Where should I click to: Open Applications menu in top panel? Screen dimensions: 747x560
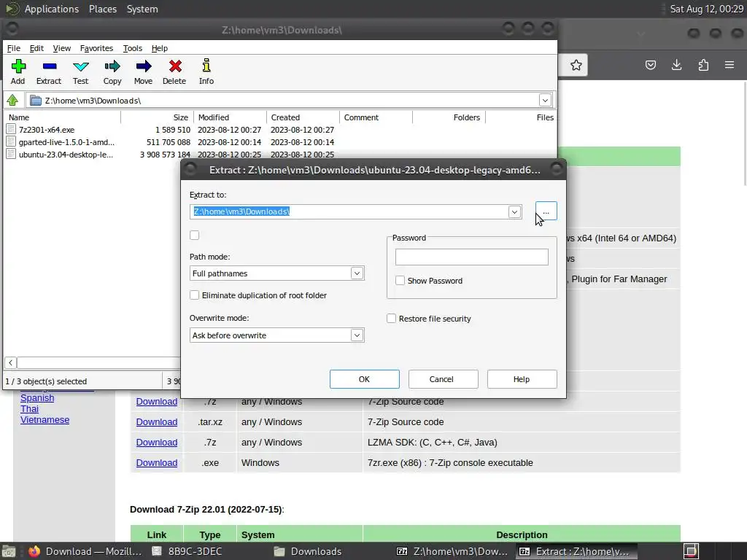click(52, 9)
